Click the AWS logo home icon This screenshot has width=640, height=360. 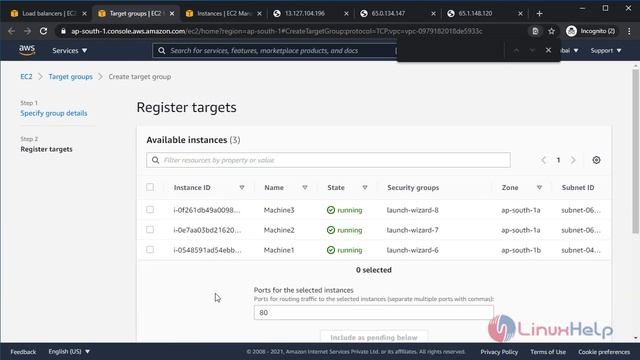[27, 50]
